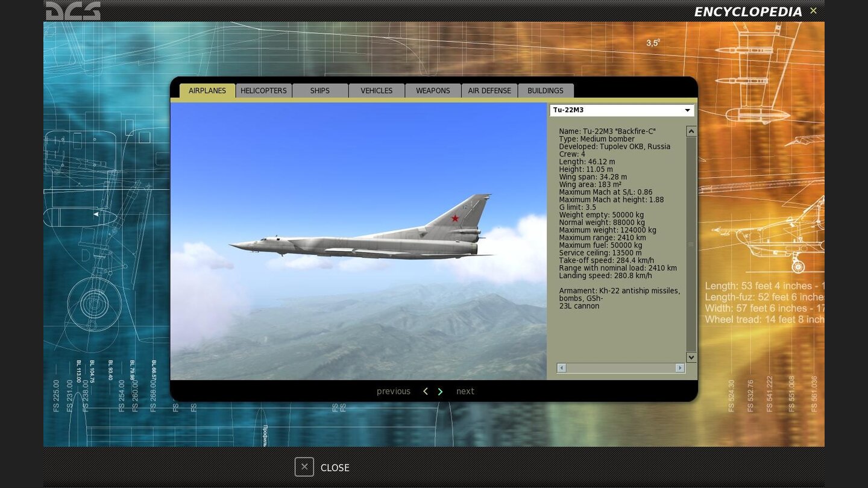Click the 'next' text link

coord(465,392)
